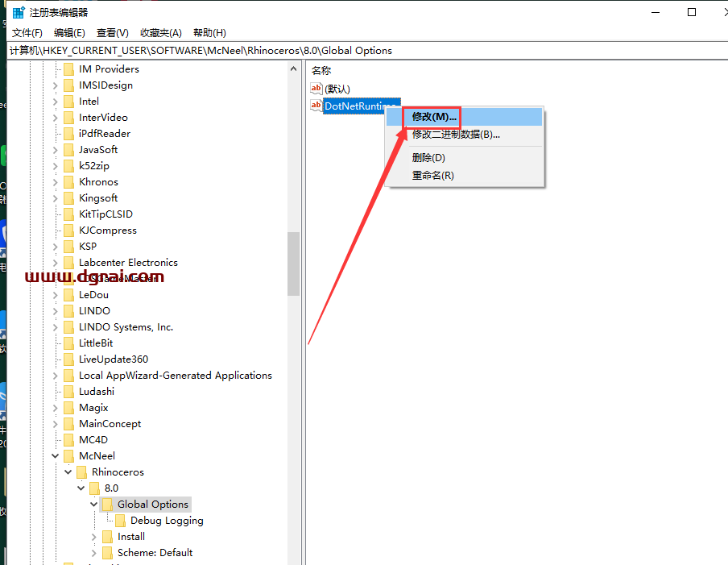
Task: Collapse the McNeel key
Action: (56, 456)
